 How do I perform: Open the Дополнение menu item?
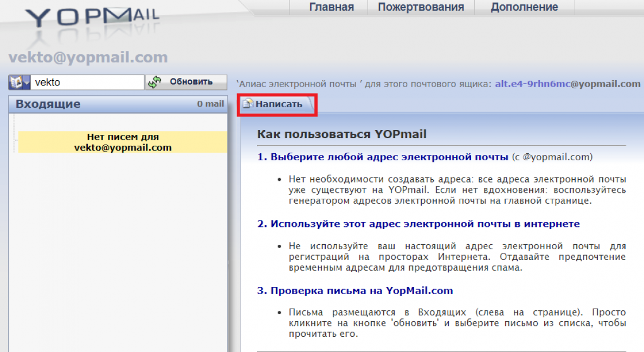point(524,7)
